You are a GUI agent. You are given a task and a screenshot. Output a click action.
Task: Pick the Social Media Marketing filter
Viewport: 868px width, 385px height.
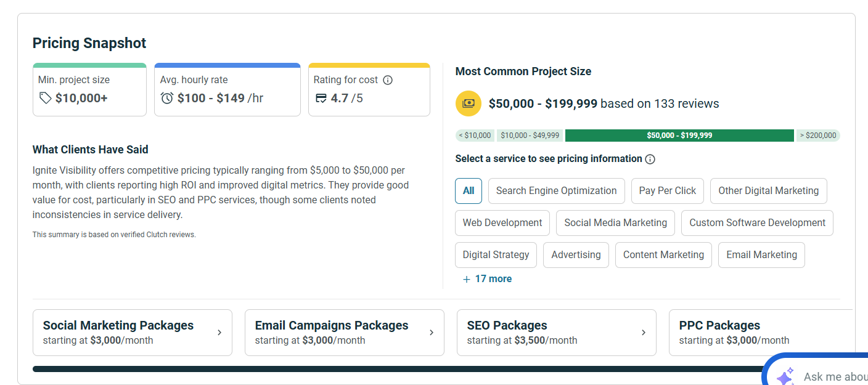coord(615,223)
